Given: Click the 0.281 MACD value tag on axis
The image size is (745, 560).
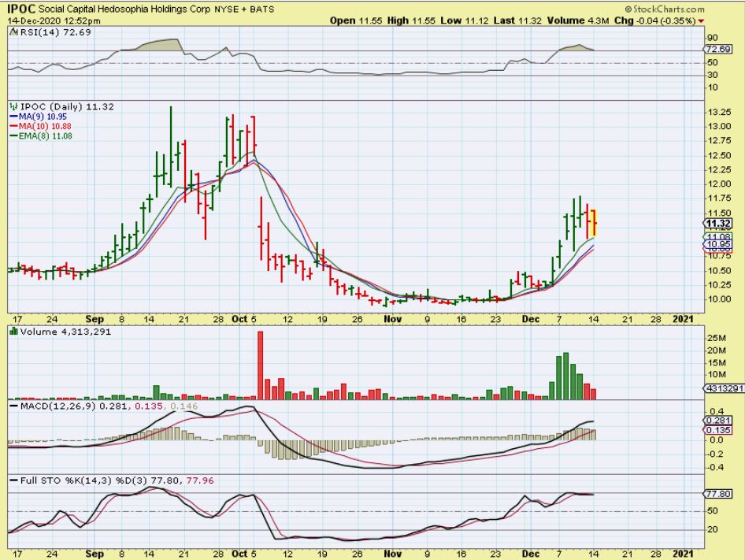Looking at the screenshot, I should point(718,421).
